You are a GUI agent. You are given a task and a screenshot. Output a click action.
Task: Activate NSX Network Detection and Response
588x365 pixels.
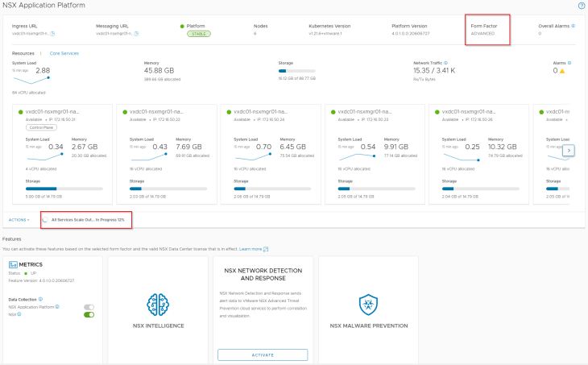click(x=263, y=355)
